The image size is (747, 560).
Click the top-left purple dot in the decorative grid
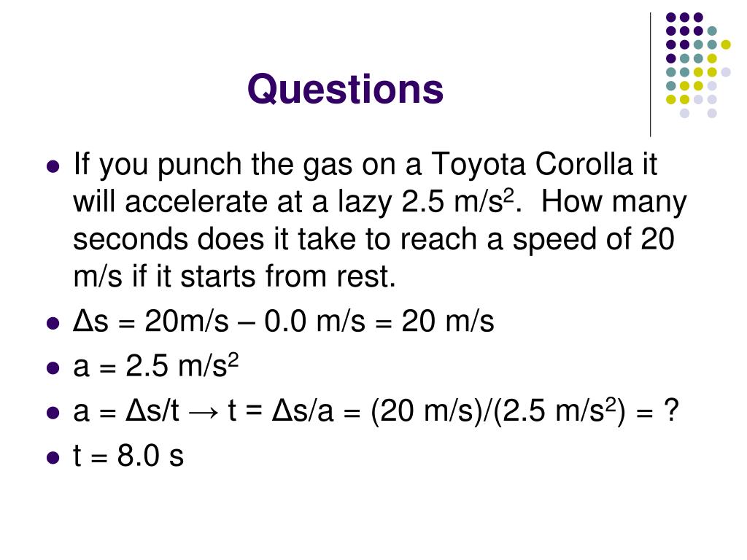click(671, 17)
